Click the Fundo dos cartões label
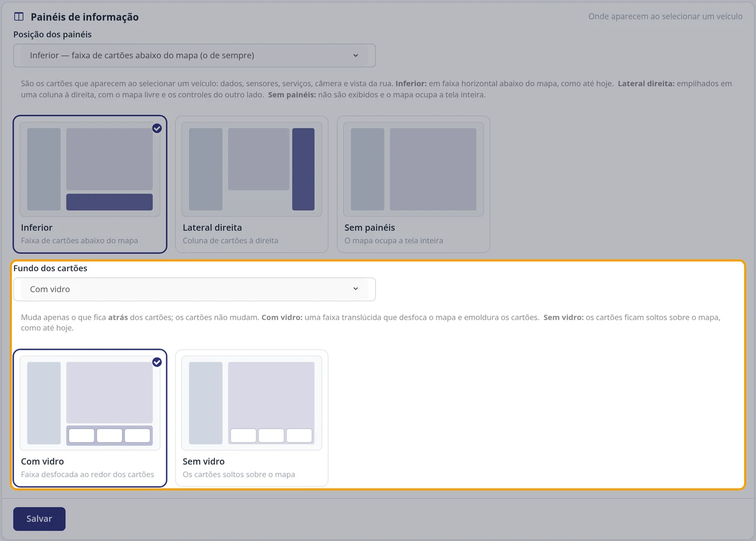 tap(50, 268)
